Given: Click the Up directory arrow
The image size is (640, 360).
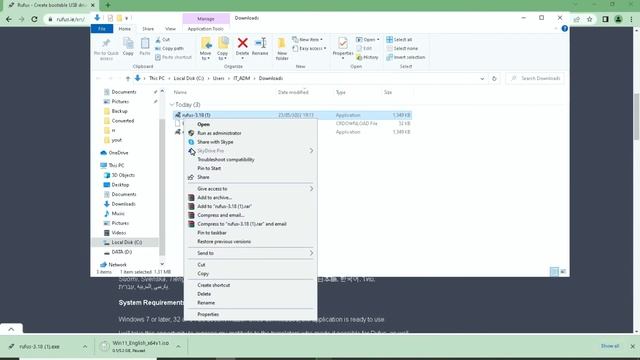Looking at the screenshot, I should pos(128,78).
